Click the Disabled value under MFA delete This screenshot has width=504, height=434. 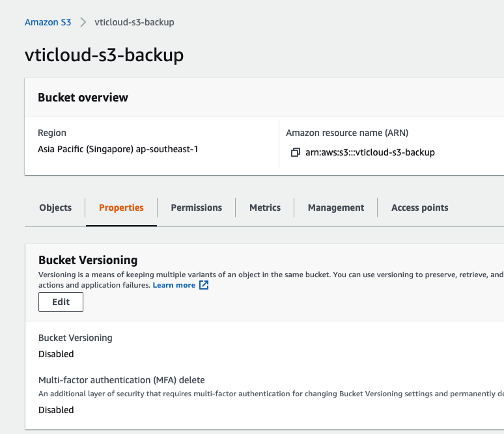56,410
